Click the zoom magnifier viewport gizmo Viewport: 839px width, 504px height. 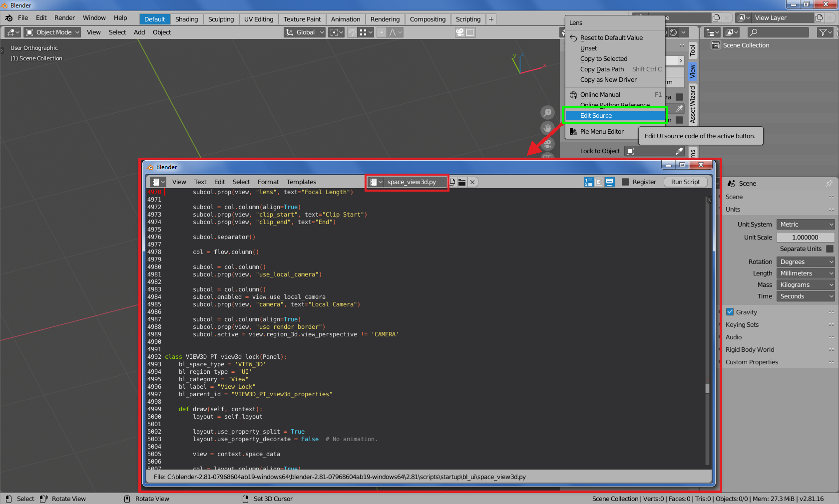[547, 113]
